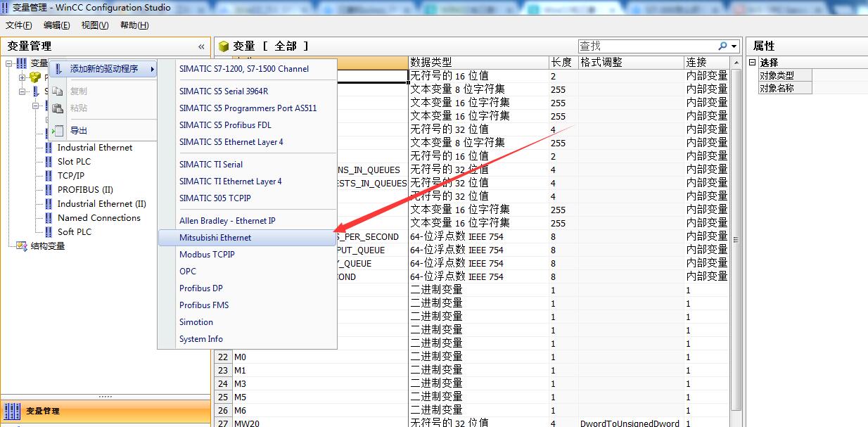Click the vertical scrollbar of tag table
Image resolution: width=868 pixels, height=427 pixels.
[x=736, y=239]
